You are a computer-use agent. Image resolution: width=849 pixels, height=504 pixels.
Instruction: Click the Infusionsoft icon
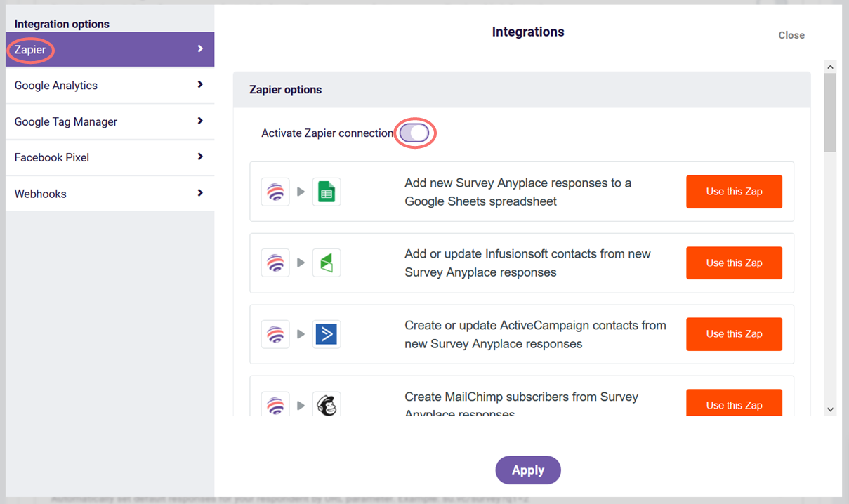tap(327, 263)
